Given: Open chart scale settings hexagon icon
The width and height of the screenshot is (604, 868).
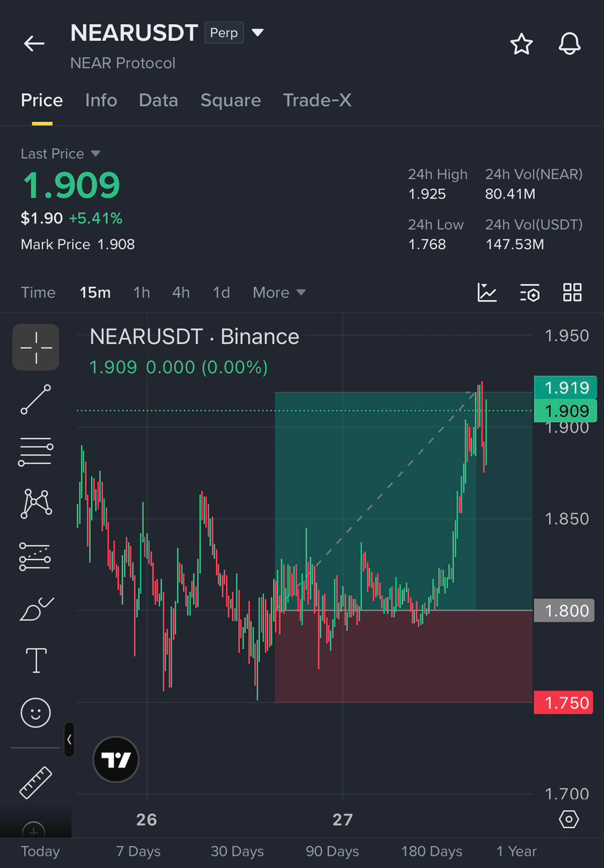Looking at the screenshot, I should pos(569,819).
